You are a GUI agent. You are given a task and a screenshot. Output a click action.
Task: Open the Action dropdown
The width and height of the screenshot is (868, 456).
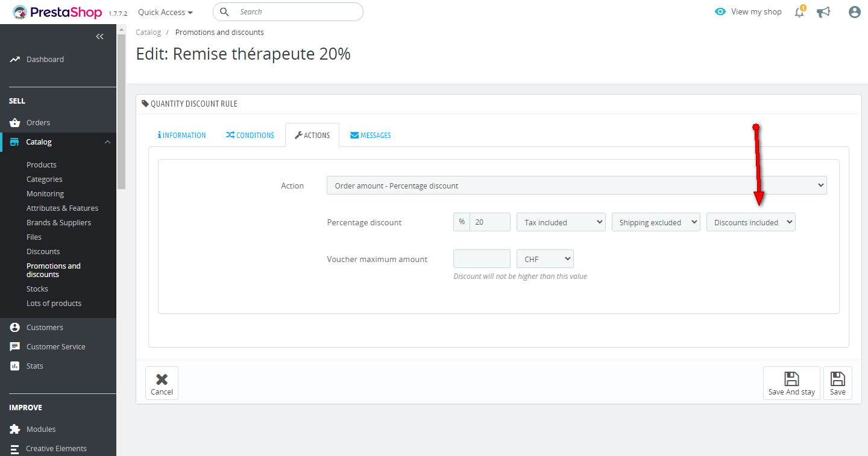point(576,186)
